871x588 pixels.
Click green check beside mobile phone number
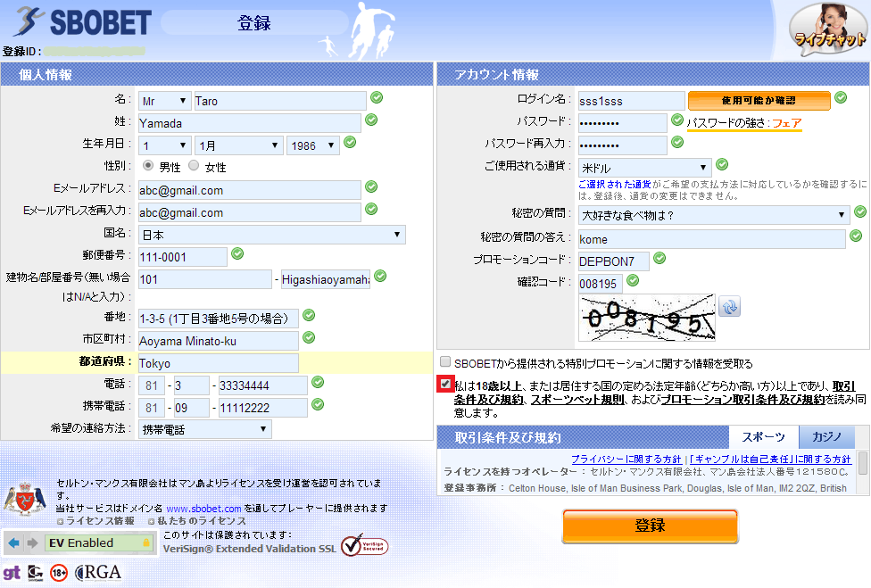(x=318, y=404)
